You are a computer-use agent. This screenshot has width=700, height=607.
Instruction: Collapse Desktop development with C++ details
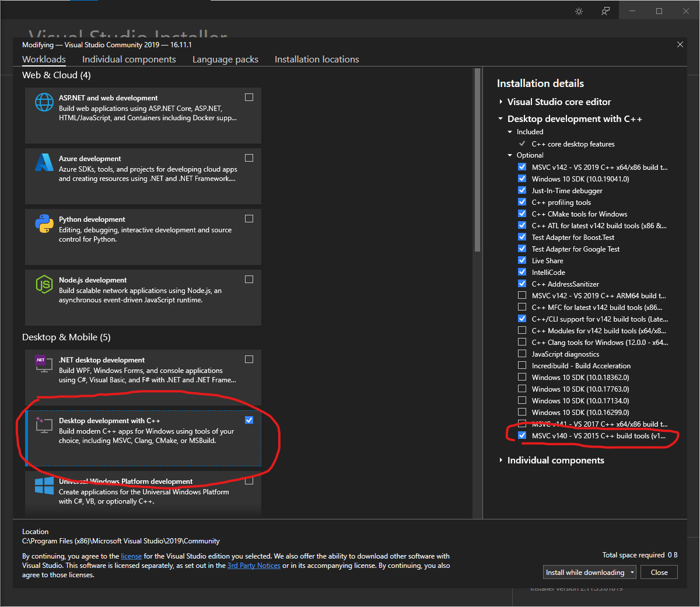(x=501, y=119)
